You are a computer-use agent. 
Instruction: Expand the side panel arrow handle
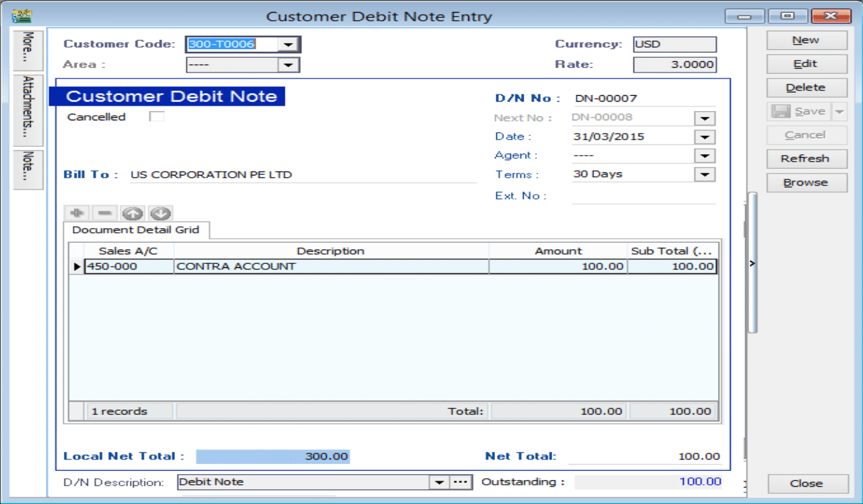pos(753,264)
